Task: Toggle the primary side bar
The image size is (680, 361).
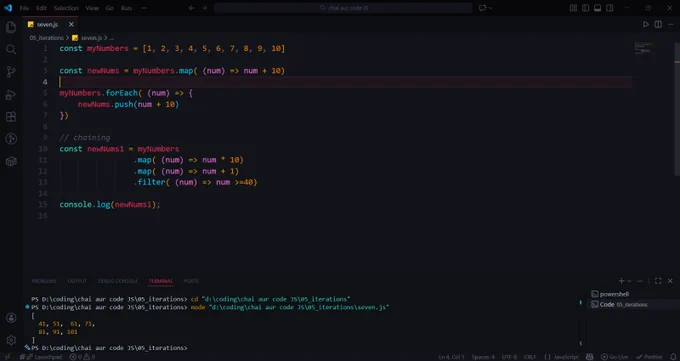Action: (x=585, y=8)
